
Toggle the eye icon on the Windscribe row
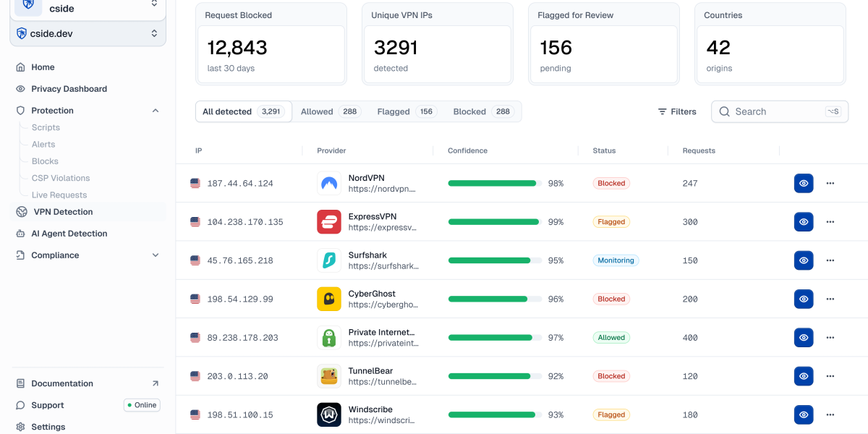coord(804,414)
